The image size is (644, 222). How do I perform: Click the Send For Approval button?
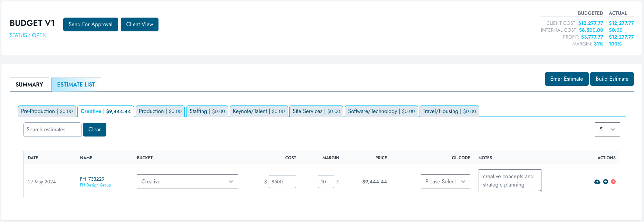(90, 24)
